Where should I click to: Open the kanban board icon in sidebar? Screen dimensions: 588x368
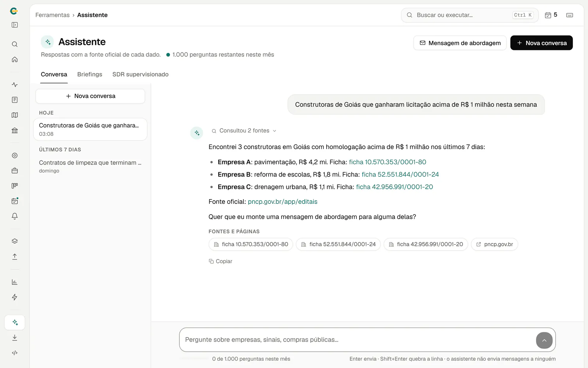pos(15,186)
